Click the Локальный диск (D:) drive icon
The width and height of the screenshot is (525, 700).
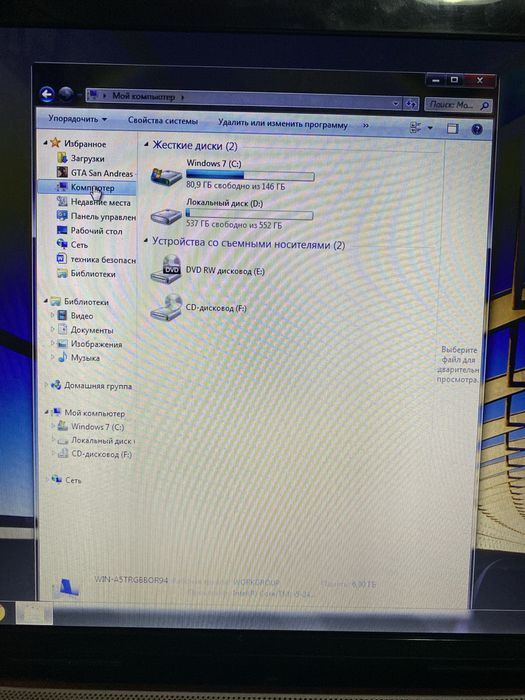point(166,217)
